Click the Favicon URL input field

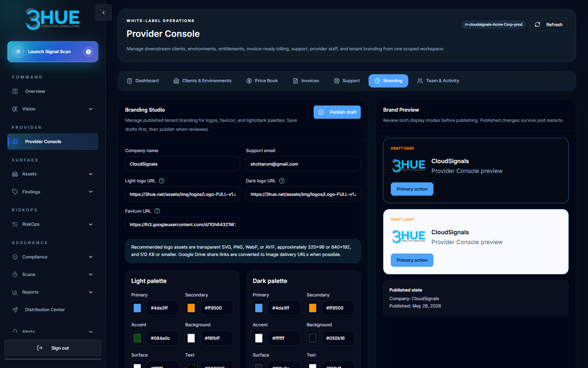tap(183, 224)
